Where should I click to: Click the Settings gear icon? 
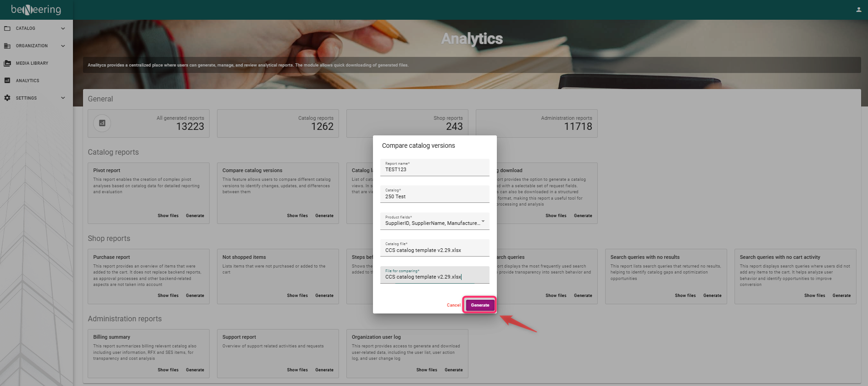coord(7,98)
